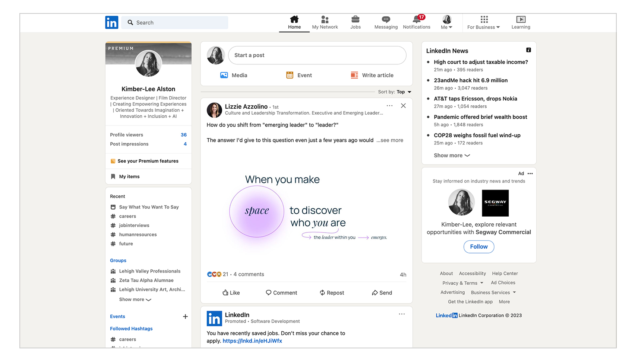
Task: Expand Business Services footer menu
Action: click(x=493, y=293)
